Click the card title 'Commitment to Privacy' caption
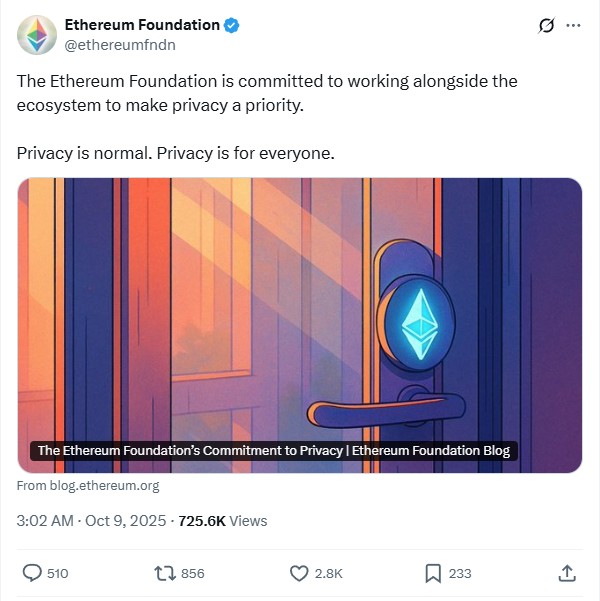The height and width of the screenshot is (601, 600). 273,451
